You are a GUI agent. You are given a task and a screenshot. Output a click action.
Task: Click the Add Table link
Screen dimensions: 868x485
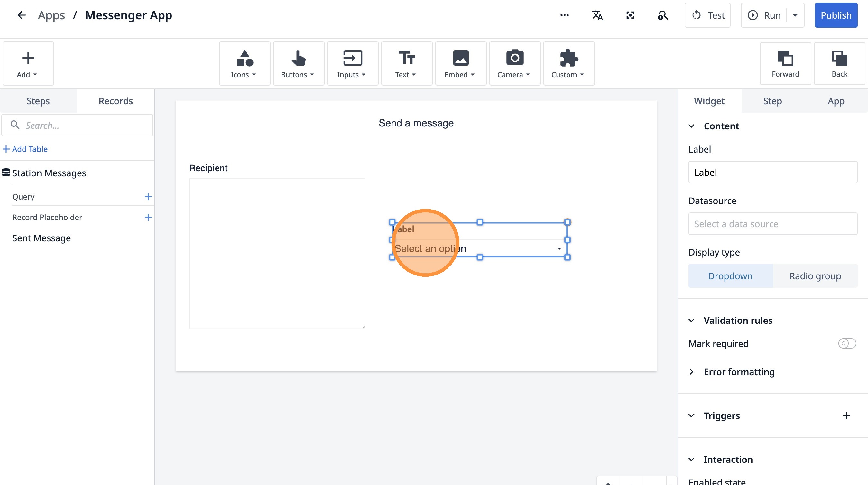point(25,149)
